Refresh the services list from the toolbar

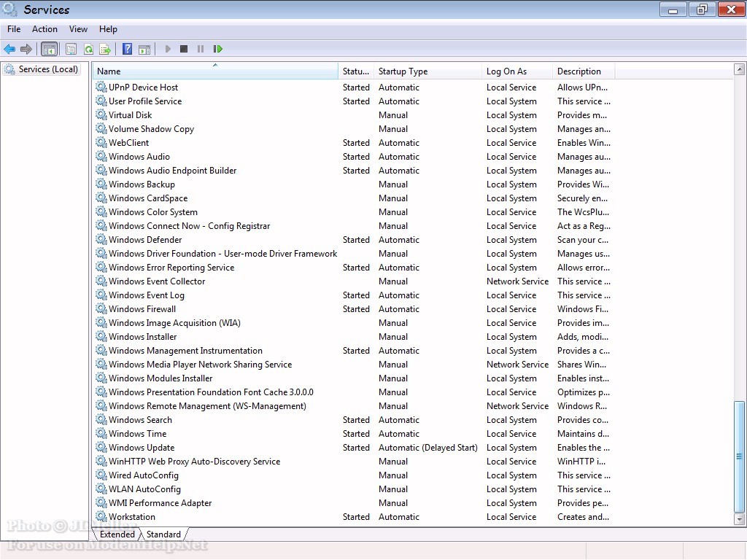tap(88, 49)
